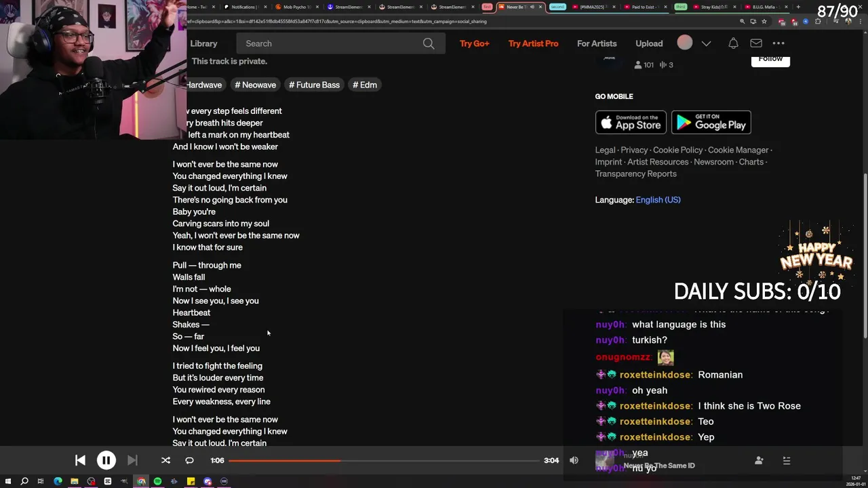Open the Future Bass tag

[x=314, y=85]
